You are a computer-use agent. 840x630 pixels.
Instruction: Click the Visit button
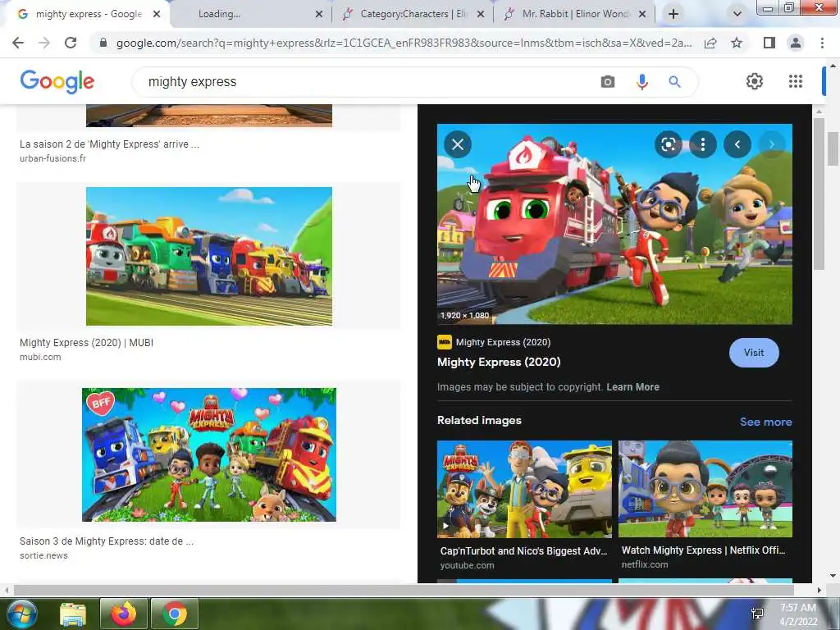pos(754,353)
